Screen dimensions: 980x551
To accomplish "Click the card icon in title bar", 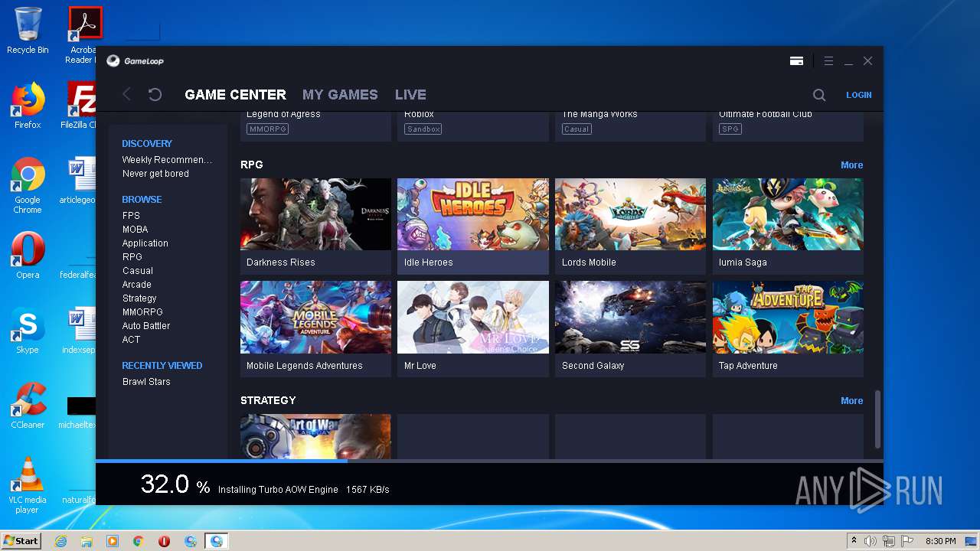I will 796,61.
